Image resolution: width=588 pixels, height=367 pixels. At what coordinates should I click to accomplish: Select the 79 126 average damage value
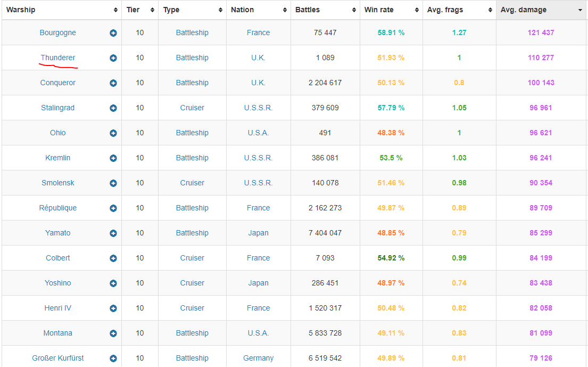click(541, 358)
